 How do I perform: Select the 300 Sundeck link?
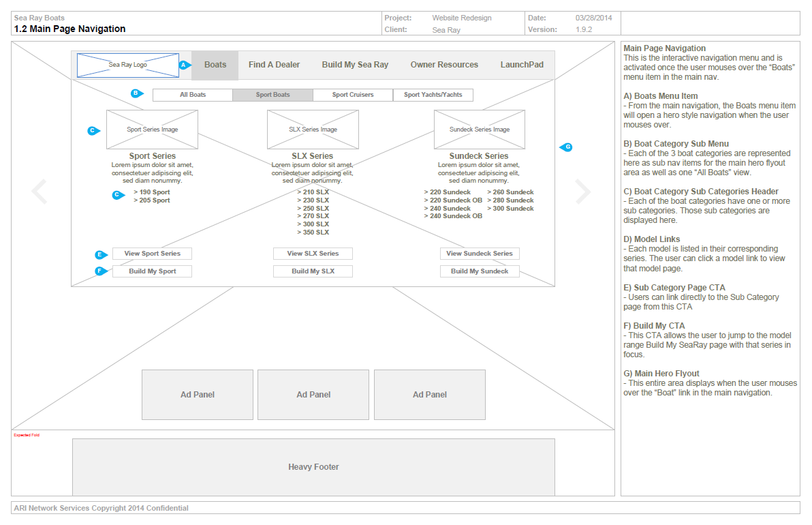[x=511, y=209]
